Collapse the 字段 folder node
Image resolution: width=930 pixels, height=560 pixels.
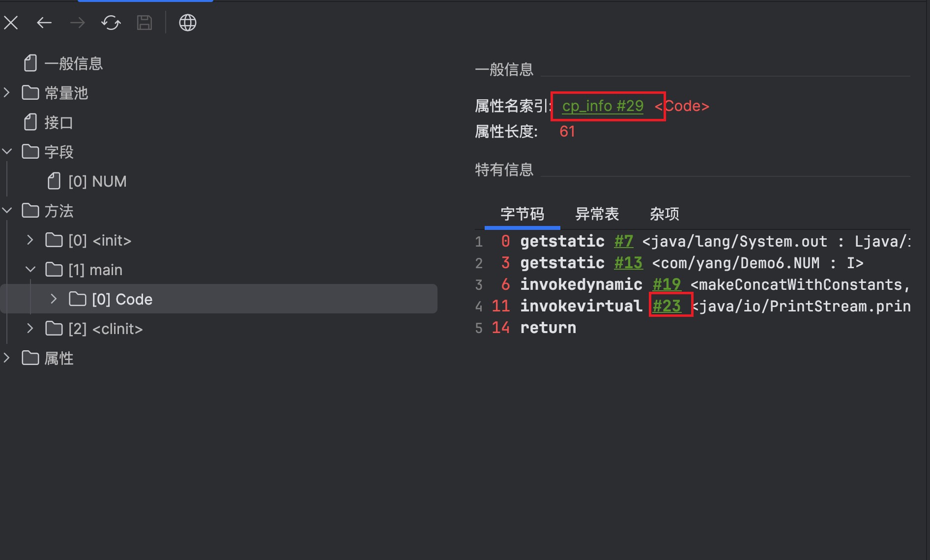pos(7,152)
